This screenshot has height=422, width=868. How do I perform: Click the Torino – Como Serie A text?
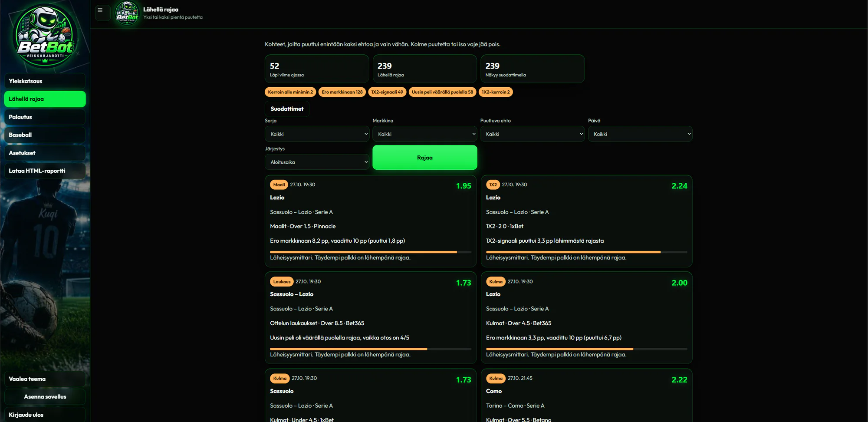pyautogui.click(x=515, y=406)
